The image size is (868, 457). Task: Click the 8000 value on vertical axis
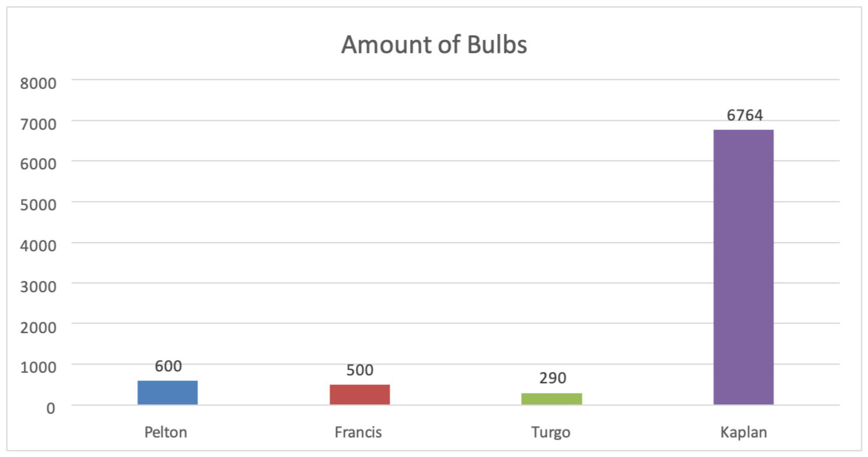(38, 83)
